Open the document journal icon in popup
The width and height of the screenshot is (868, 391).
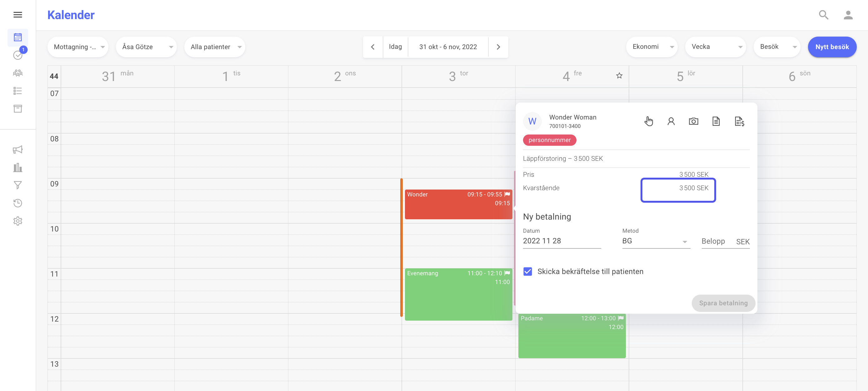coord(716,121)
